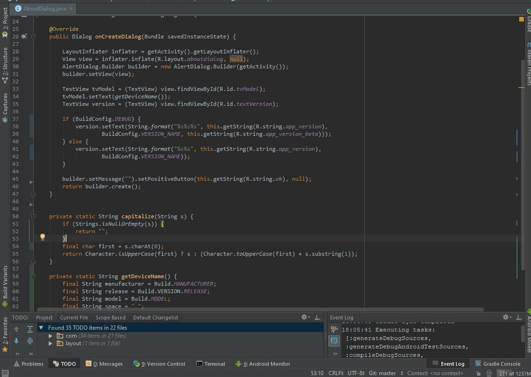Screen dimensions: 531x377
Task: Close the AboutDialog.java tab
Action: tap(71, 8)
